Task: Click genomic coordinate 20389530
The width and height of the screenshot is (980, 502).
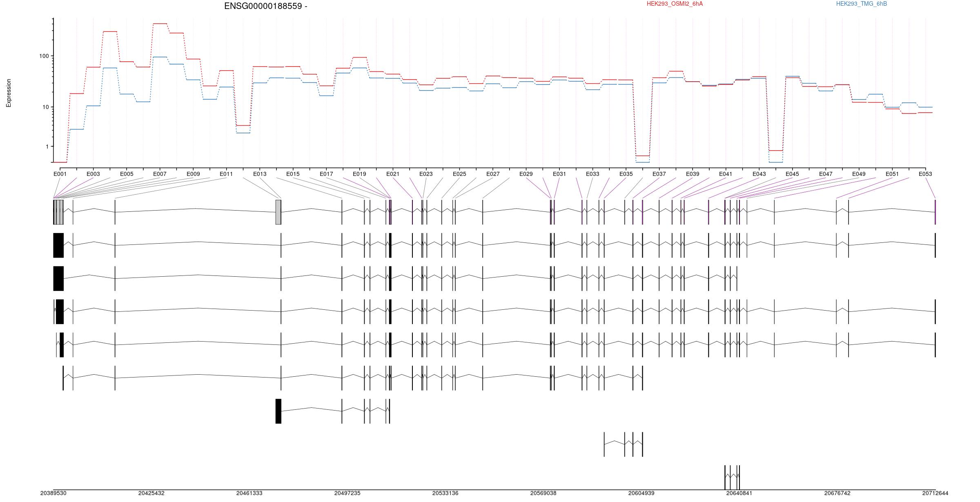Action: (x=53, y=493)
